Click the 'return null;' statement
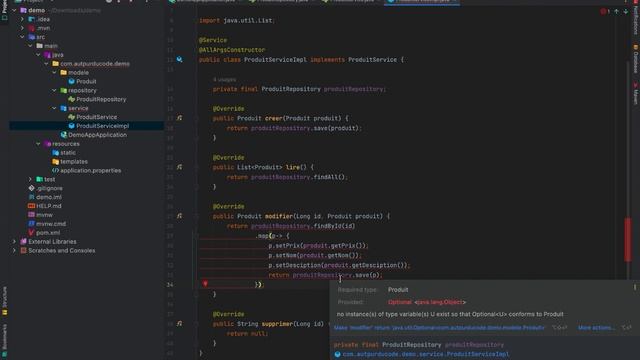The height and width of the screenshot is (360, 640). pyautogui.click(x=247, y=334)
